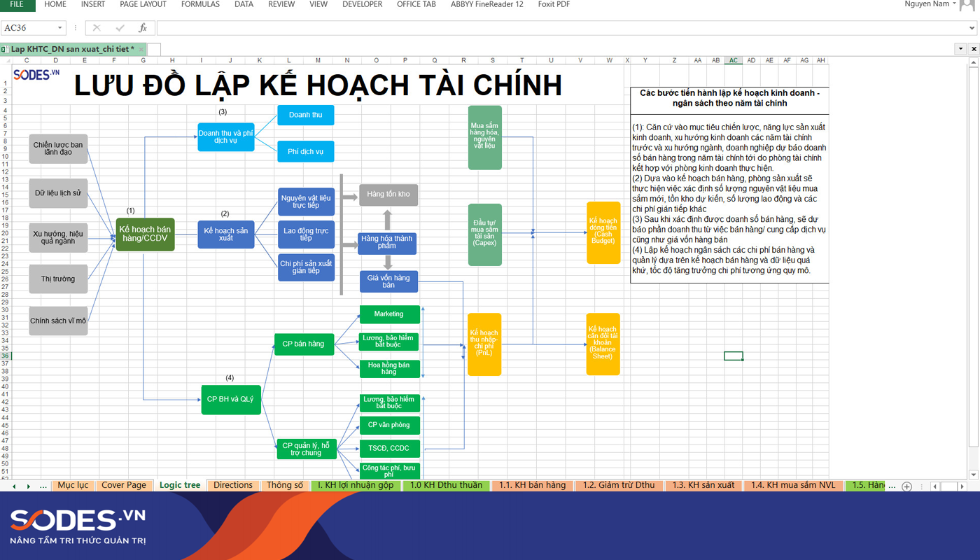980x560 pixels.
Task: Open the Name Box dropdown arrow
Action: 58,29
